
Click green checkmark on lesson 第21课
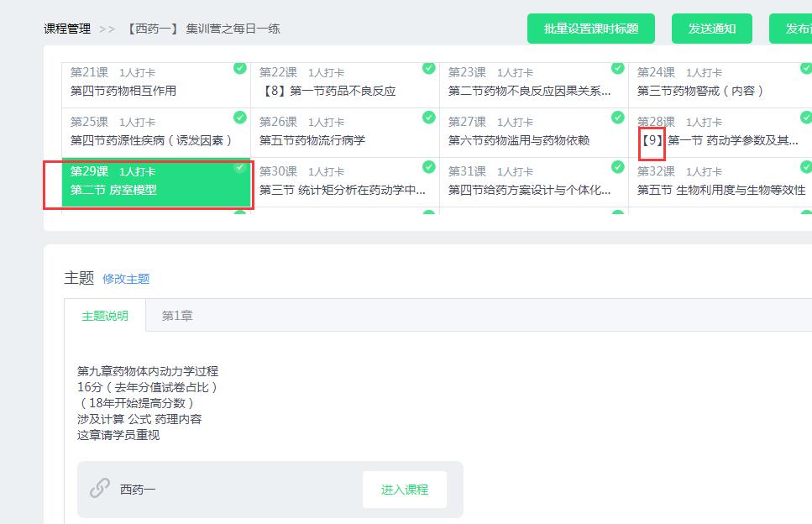point(240,68)
